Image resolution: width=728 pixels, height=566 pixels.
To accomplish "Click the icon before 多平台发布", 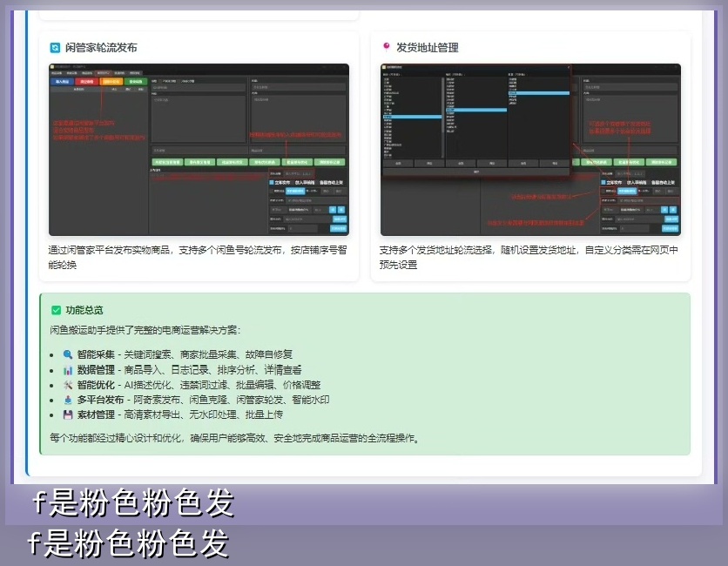I will [x=68, y=400].
